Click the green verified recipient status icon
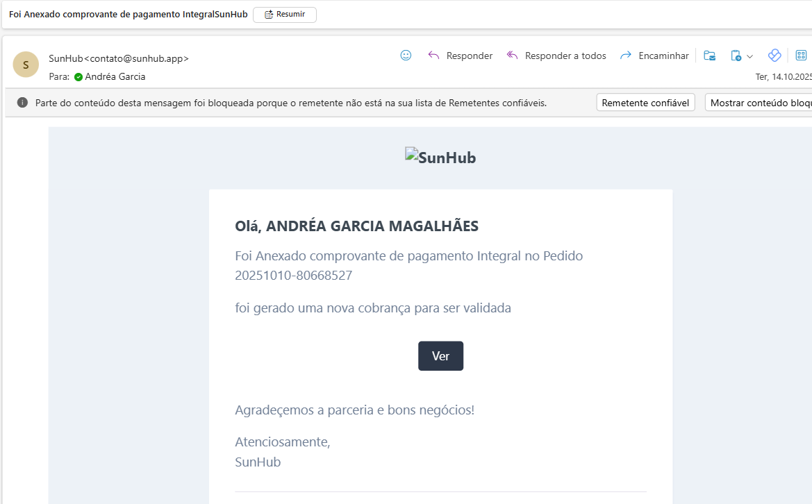The image size is (812, 504). tap(78, 77)
